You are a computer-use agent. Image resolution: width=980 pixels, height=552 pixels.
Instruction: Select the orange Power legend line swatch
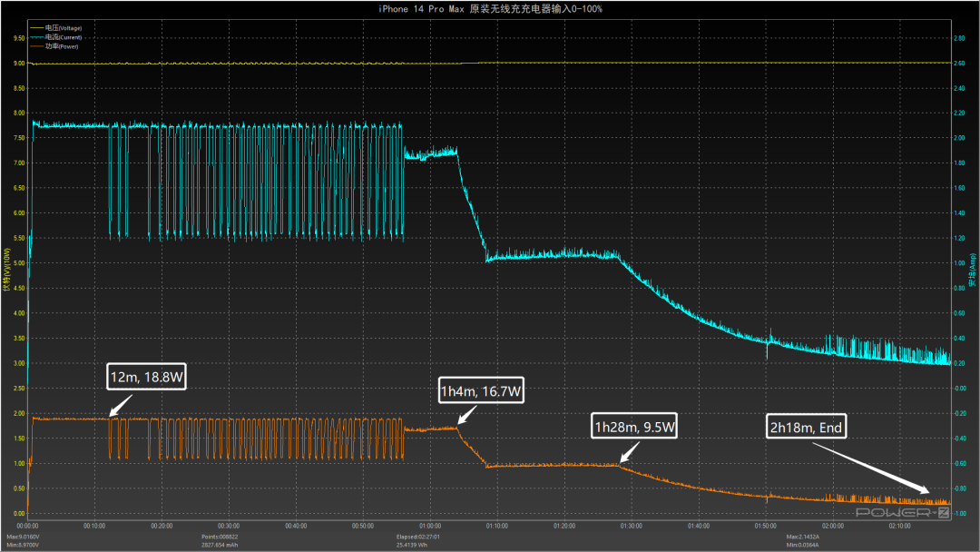pos(36,46)
